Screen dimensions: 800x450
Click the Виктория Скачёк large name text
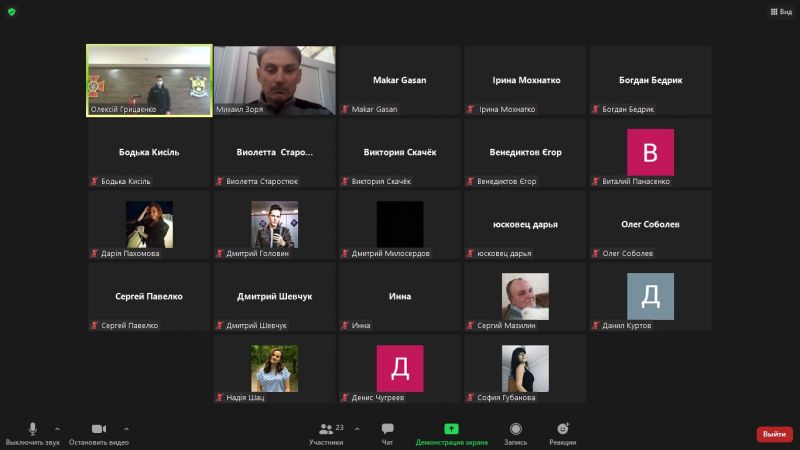point(400,152)
